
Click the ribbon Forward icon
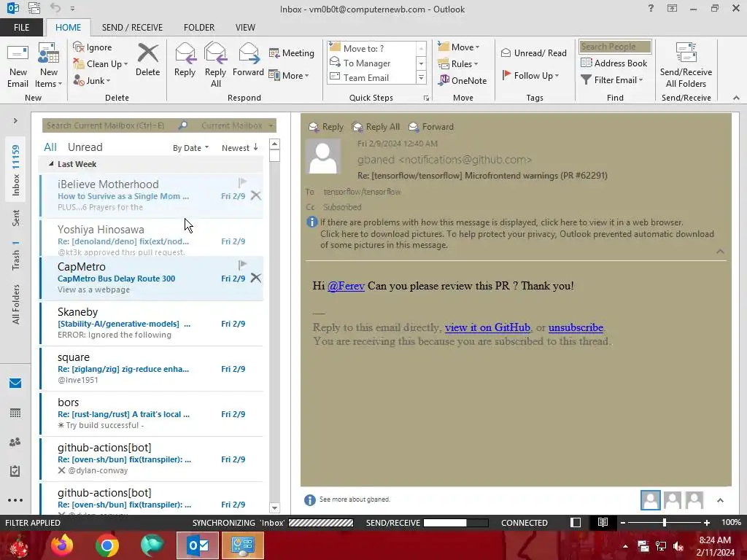[x=248, y=60]
